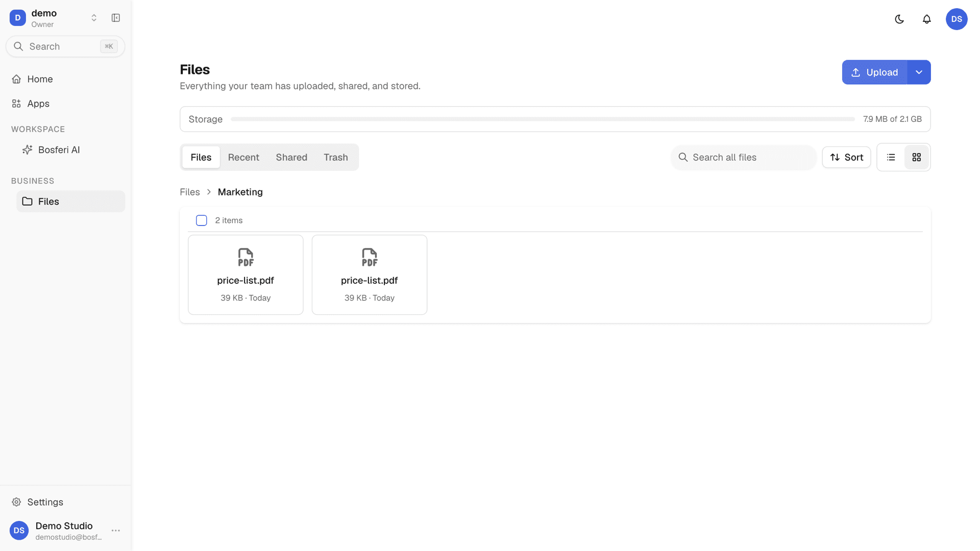This screenshot has width=980, height=551.
Task: Click the Upload button
Action: (x=875, y=72)
